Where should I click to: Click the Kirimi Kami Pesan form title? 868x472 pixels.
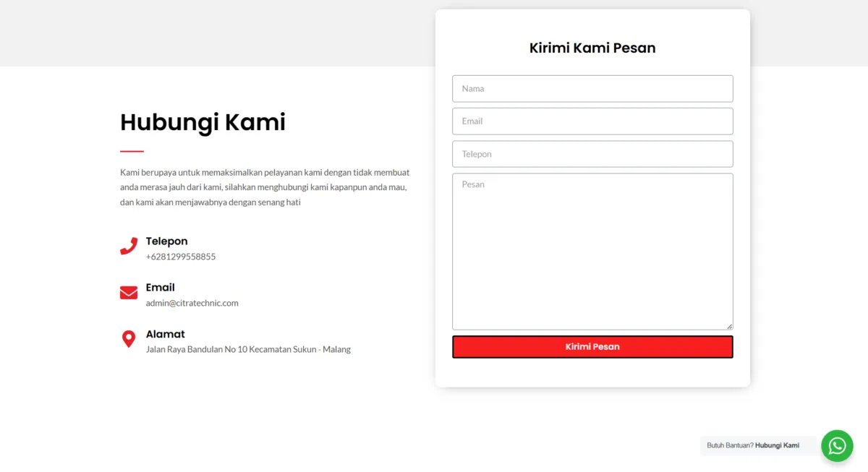592,48
